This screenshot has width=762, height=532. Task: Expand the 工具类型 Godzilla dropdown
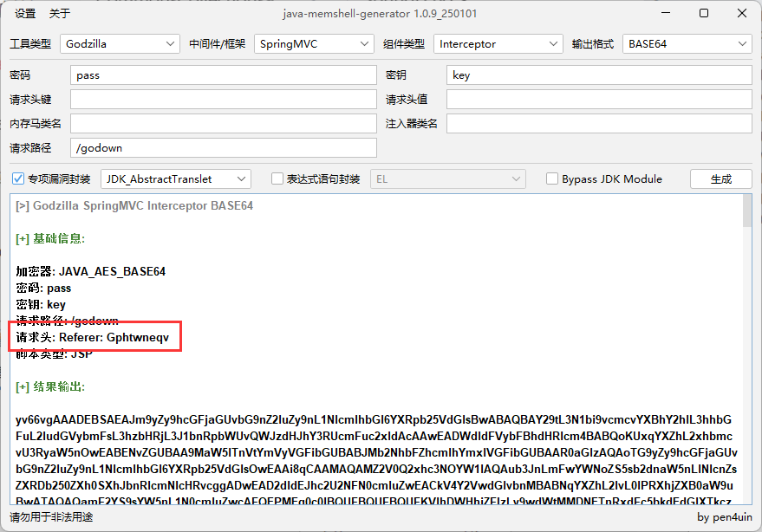pos(120,43)
